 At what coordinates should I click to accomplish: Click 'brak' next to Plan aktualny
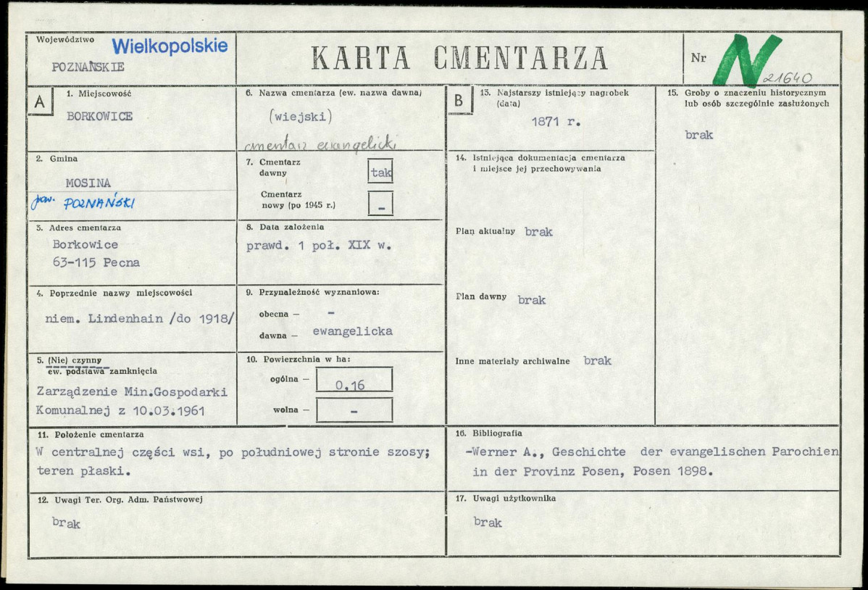[538, 231]
